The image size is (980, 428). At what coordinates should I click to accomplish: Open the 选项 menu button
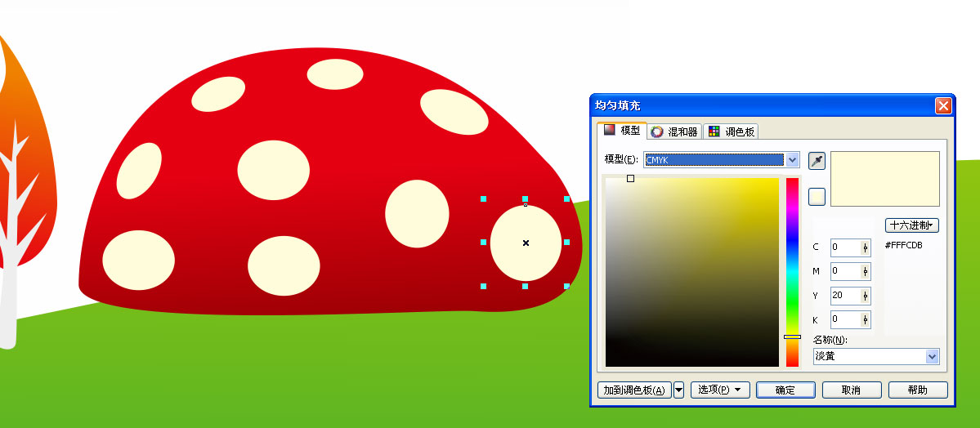[x=720, y=390]
